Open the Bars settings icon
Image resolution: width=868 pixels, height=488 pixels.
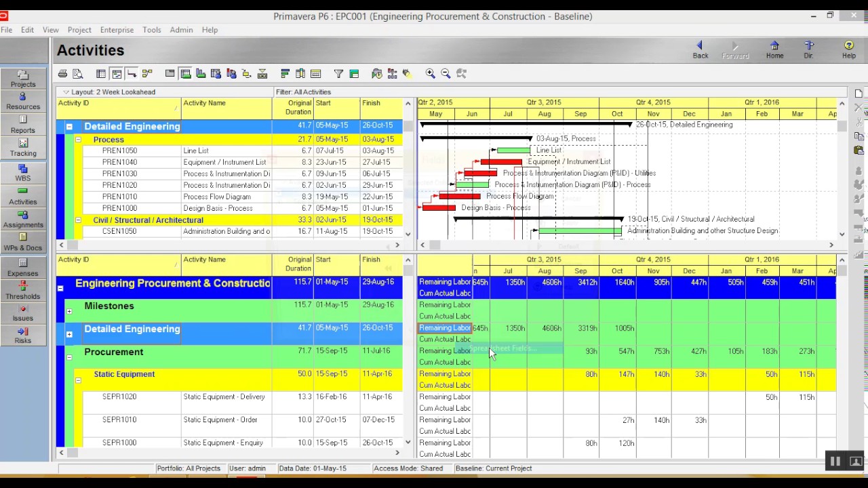tap(285, 73)
